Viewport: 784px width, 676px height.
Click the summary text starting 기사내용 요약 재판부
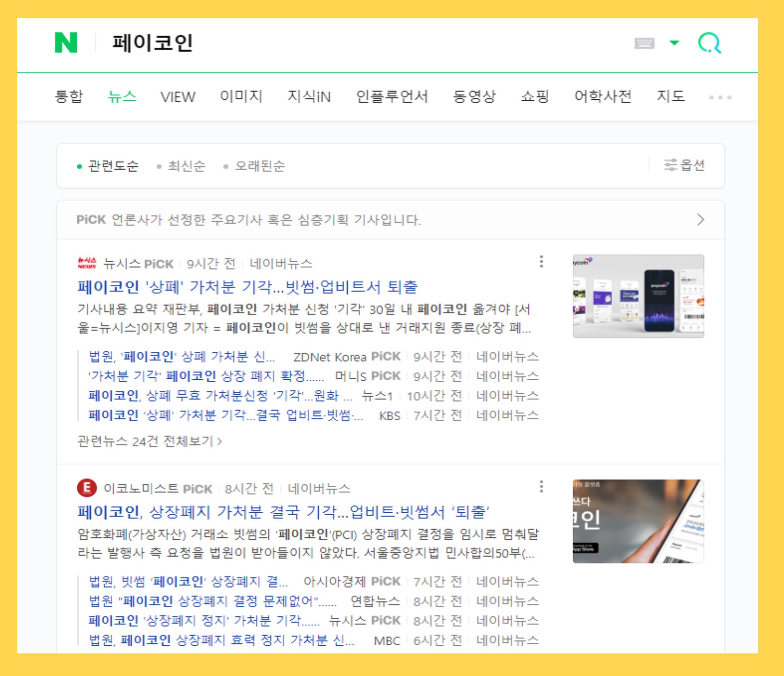304,318
